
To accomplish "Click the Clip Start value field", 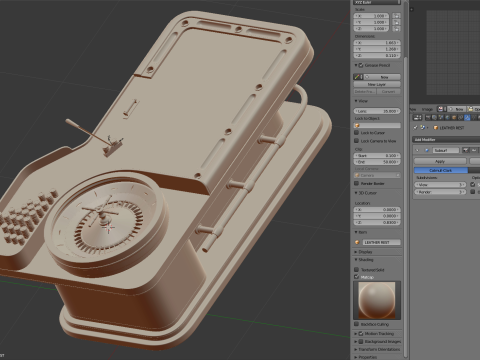I will point(377,156).
